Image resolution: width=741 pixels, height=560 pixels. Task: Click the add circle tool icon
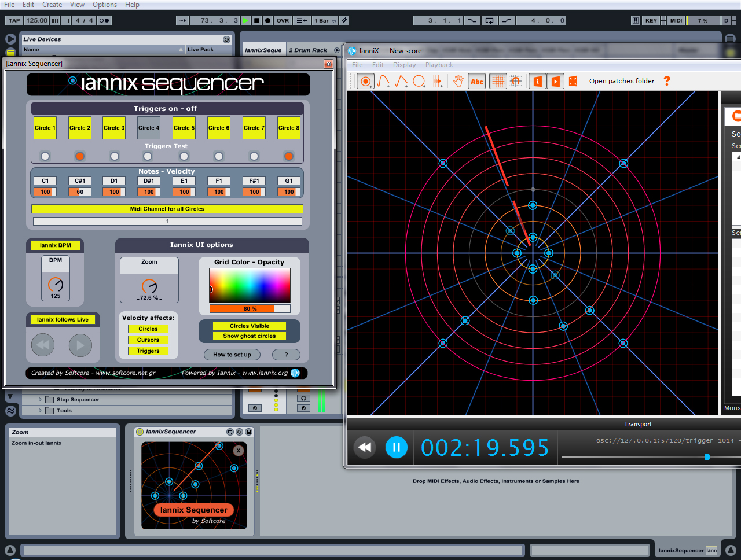click(x=419, y=82)
